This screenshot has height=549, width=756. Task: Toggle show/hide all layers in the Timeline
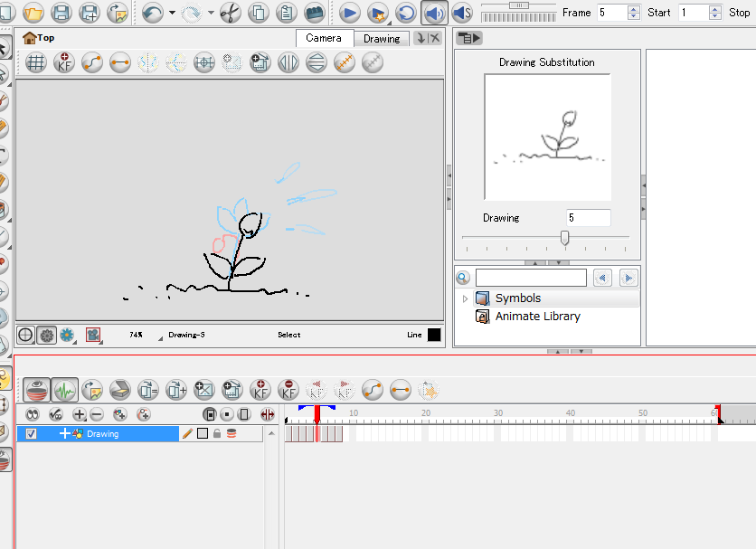coord(33,414)
